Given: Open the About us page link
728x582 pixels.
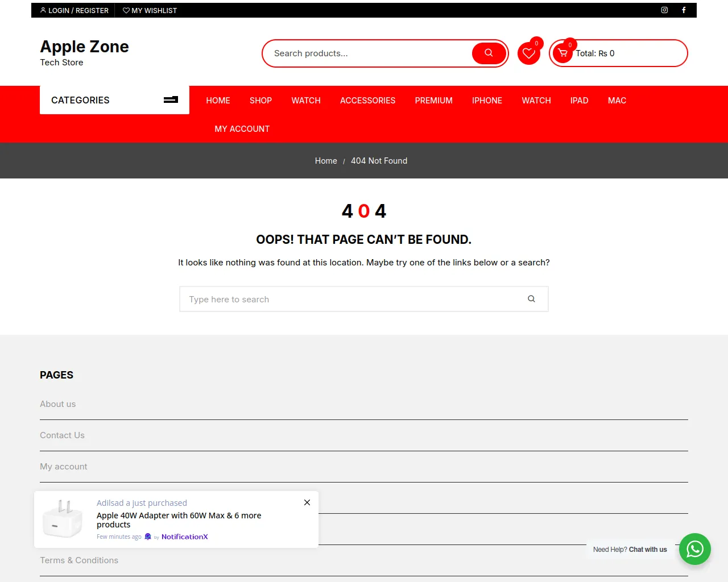Looking at the screenshot, I should tap(57, 404).
